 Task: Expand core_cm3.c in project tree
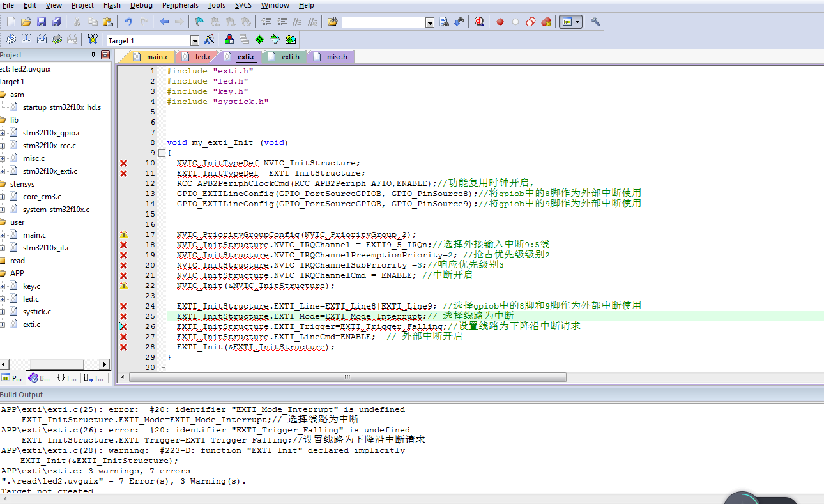pyautogui.click(x=3, y=197)
